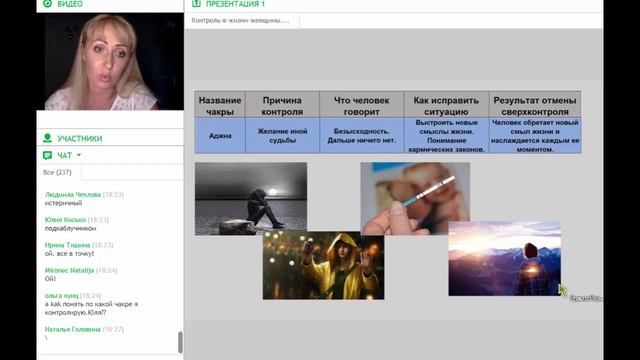The image size is (640, 360).
Task: Click the chat scrollbar thumb
Action: 180,342
